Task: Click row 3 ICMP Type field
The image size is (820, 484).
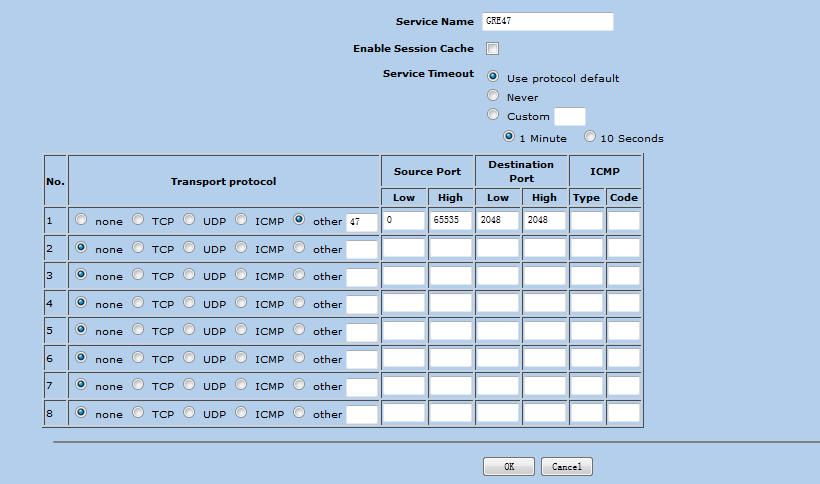Action: pos(587,275)
